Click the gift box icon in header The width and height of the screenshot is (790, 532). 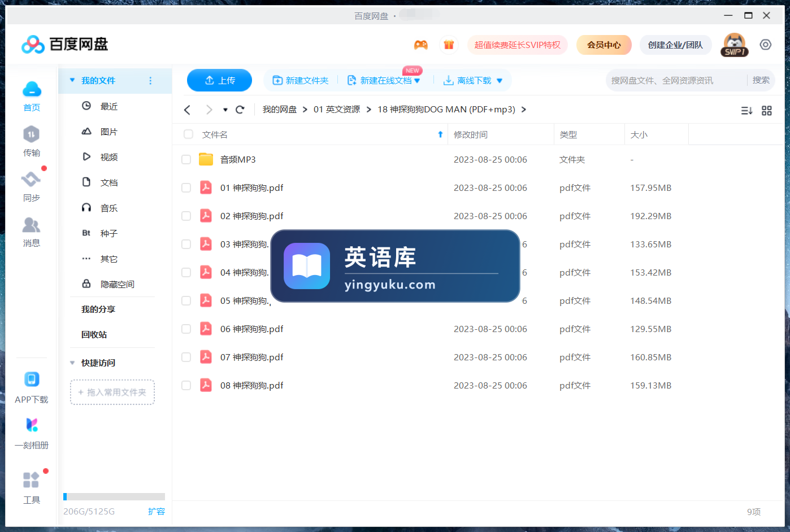(449, 45)
